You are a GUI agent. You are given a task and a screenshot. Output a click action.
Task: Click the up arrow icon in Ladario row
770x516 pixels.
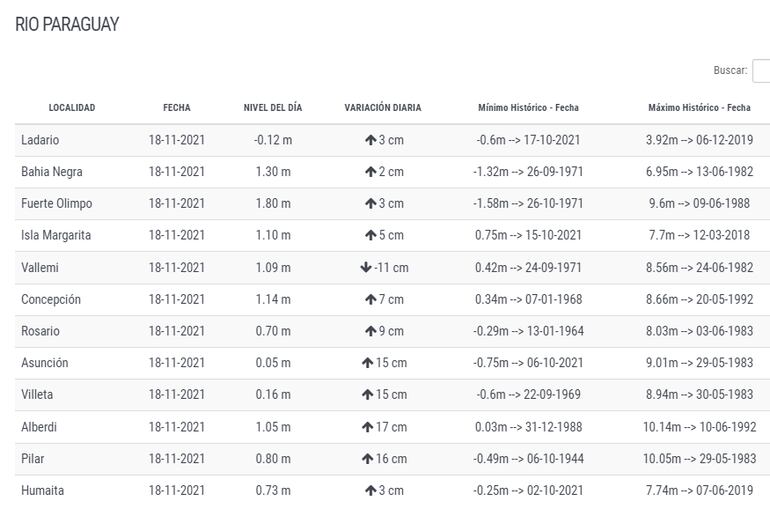[370, 140]
